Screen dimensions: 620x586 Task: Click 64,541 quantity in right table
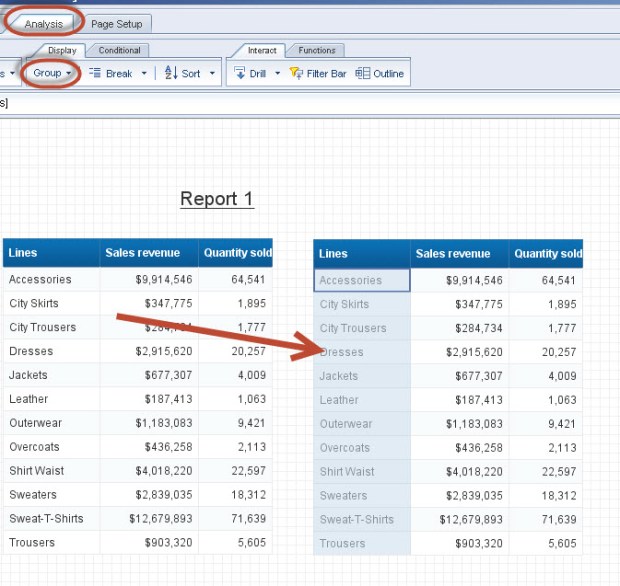click(559, 280)
